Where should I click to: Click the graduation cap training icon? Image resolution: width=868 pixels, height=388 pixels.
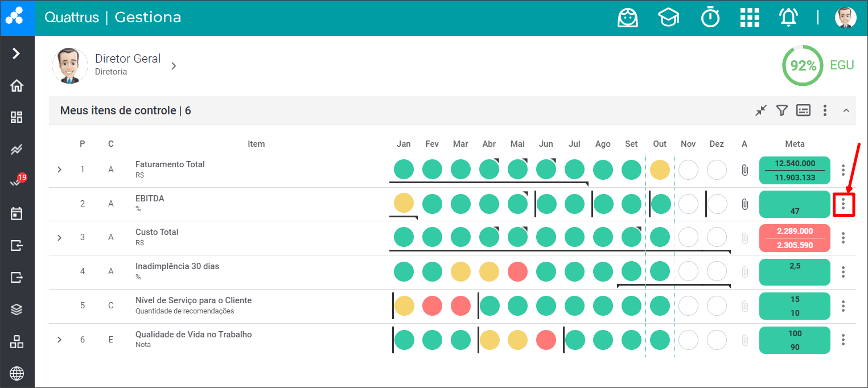point(668,18)
